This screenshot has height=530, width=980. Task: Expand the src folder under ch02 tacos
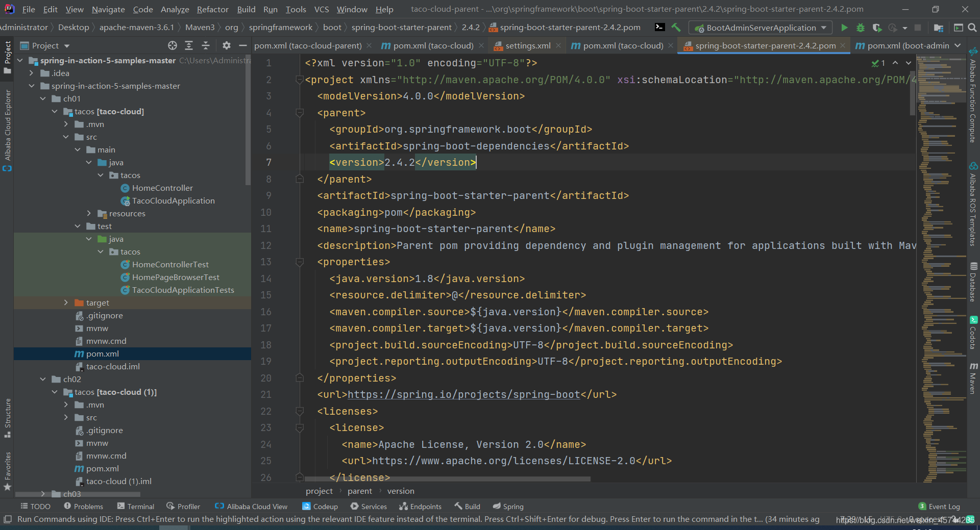pyautogui.click(x=66, y=418)
